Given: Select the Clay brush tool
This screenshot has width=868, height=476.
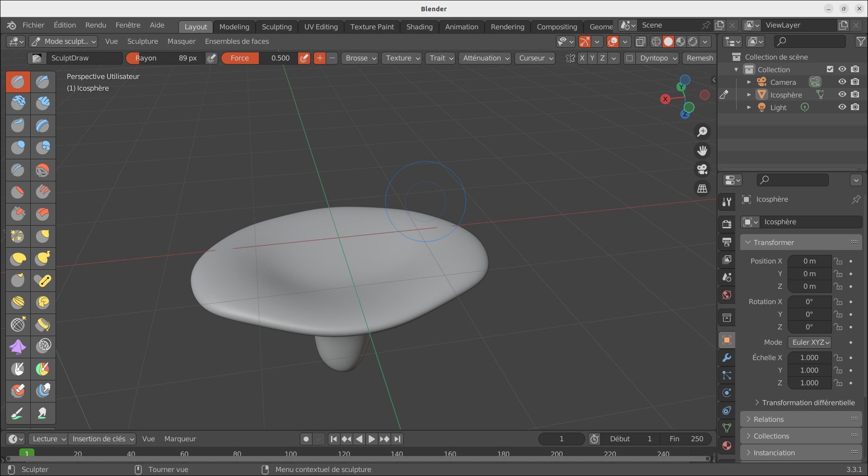Looking at the screenshot, I should [18, 103].
